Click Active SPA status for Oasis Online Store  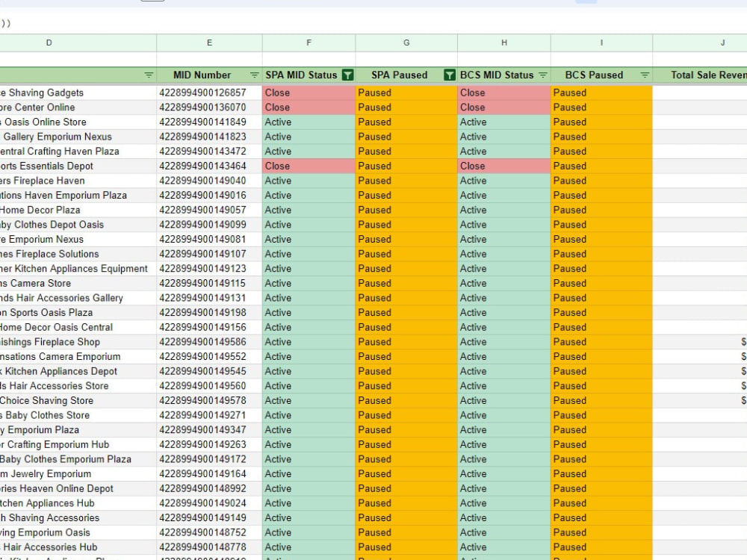click(309, 122)
